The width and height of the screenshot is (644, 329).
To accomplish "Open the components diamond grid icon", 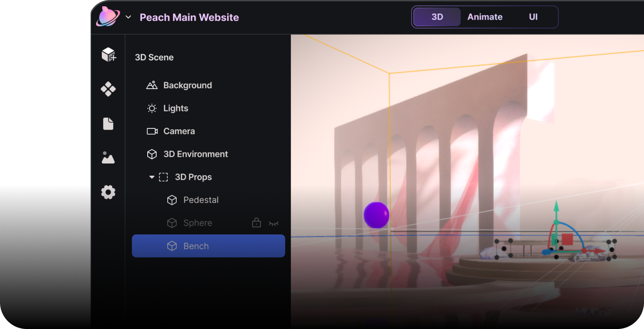I will pyautogui.click(x=108, y=89).
